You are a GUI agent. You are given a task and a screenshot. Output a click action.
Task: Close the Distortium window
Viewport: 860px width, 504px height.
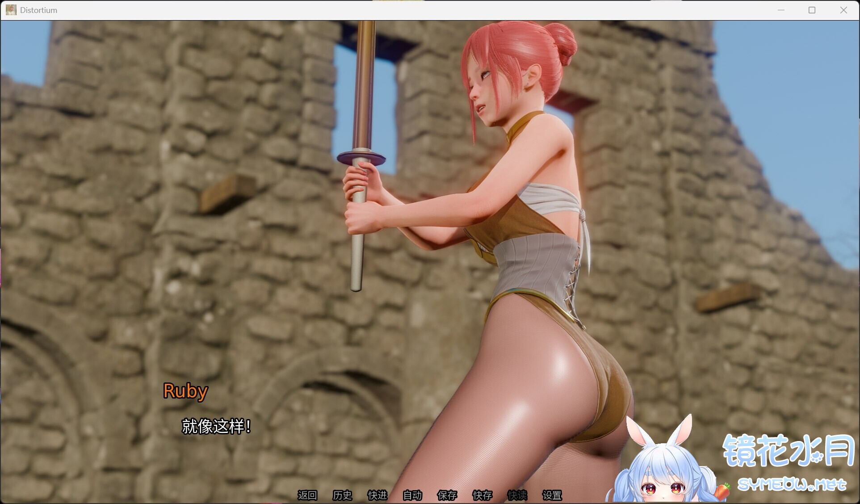843,10
